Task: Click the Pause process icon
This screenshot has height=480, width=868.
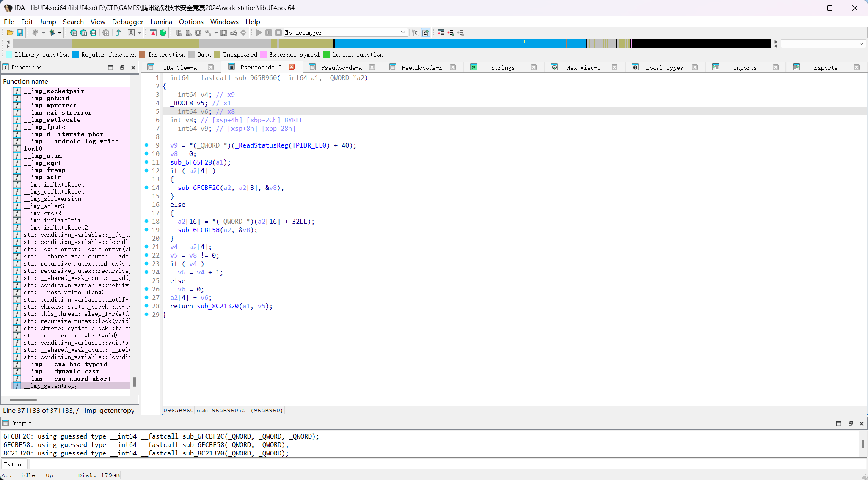Action: tap(269, 33)
